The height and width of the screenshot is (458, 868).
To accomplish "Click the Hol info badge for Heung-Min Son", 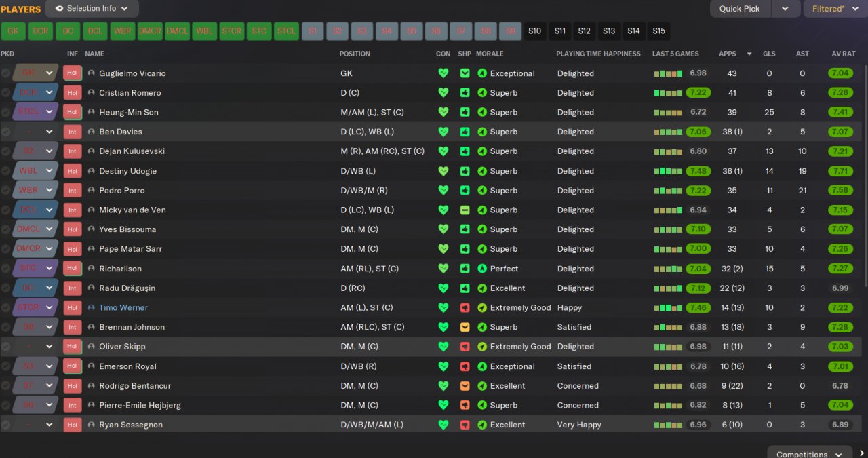I will (x=73, y=112).
